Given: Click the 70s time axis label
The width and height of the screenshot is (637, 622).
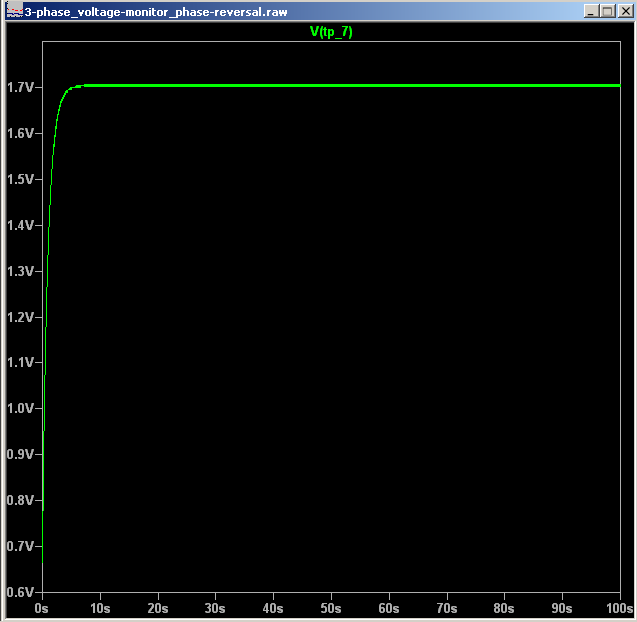Looking at the screenshot, I should [x=447, y=609].
